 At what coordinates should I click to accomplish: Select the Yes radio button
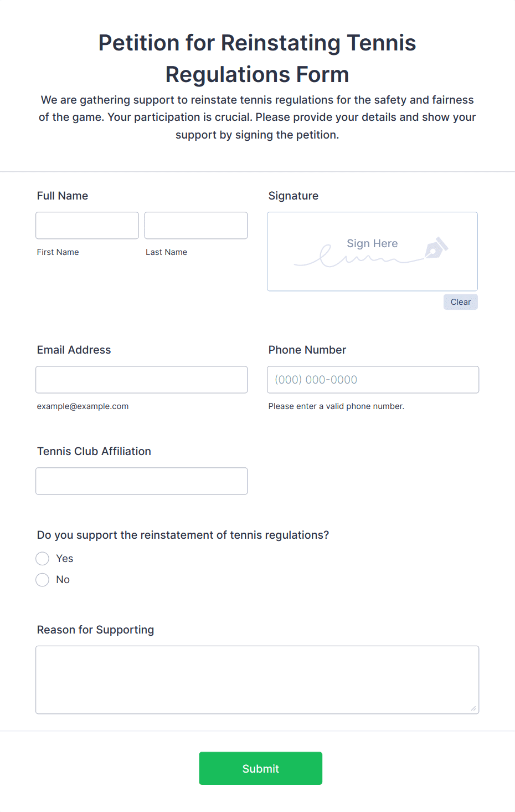(43, 559)
